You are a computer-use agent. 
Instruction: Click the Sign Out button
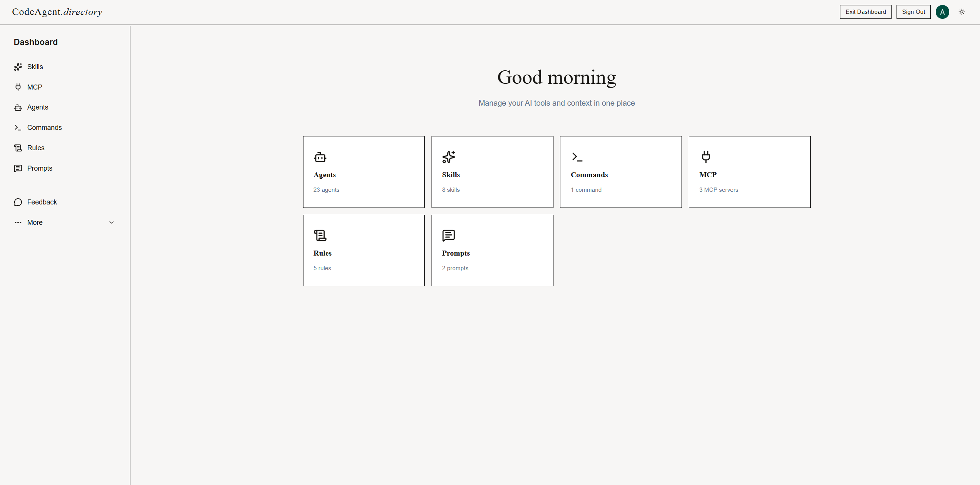913,12
